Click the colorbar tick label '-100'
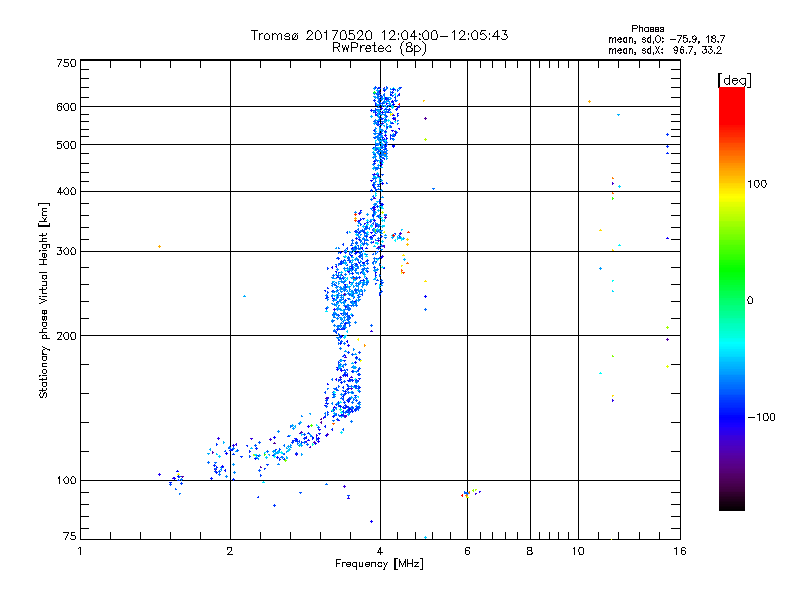 coord(761,417)
